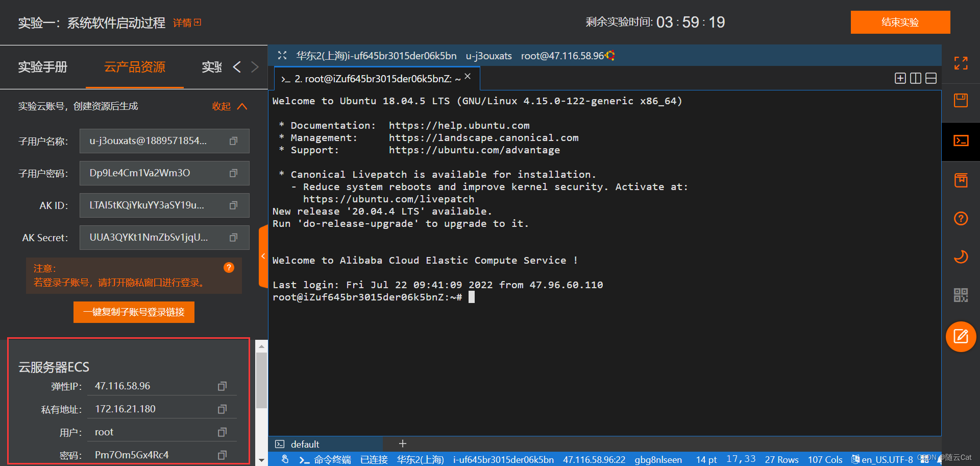
Task: Click the mouse icon in the status bar
Action: click(285, 459)
